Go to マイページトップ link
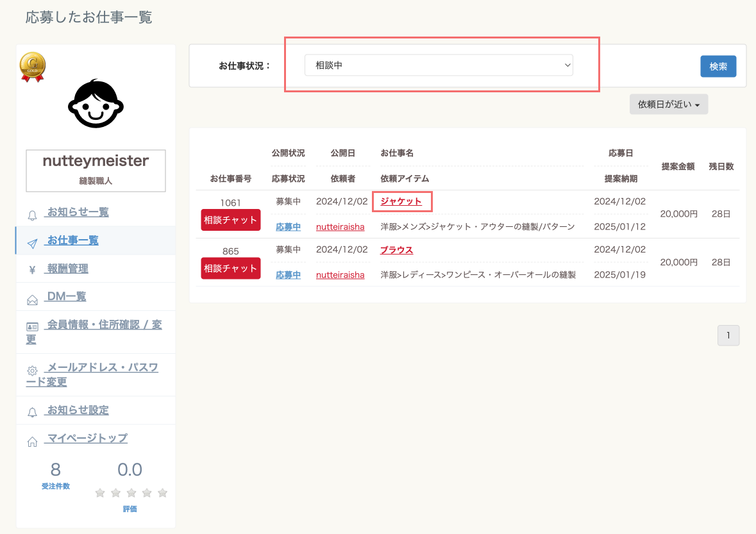Image resolution: width=756 pixels, height=534 pixels. click(x=87, y=438)
